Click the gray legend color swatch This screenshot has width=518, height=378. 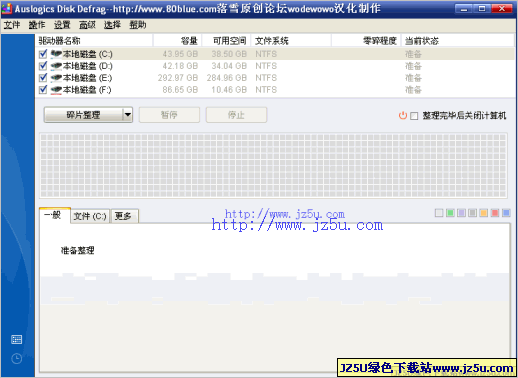click(472, 213)
